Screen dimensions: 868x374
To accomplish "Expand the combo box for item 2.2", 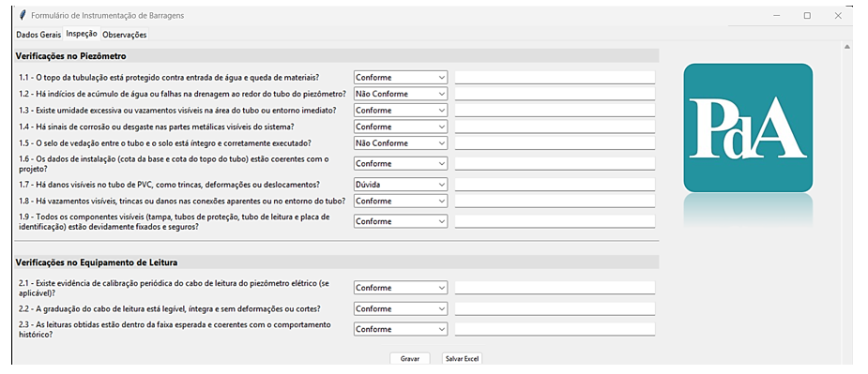I will coord(401,308).
